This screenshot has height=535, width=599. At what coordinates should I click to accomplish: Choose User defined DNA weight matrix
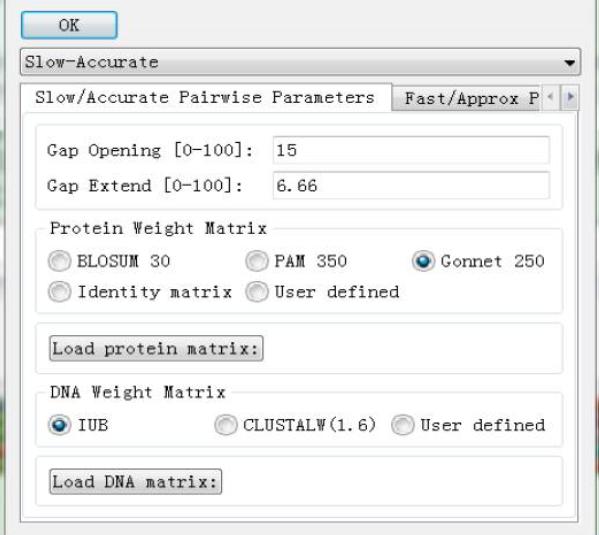[403, 425]
